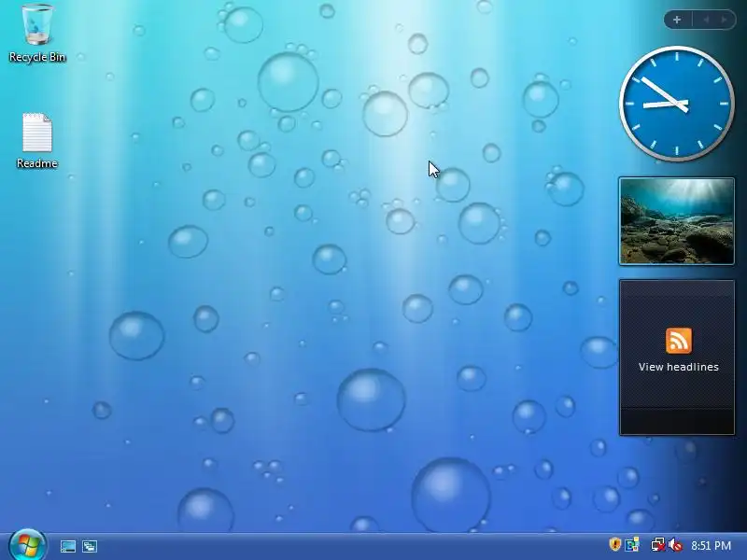Add a gadget with the plus button
The image size is (747, 560).
click(x=677, y=20)
